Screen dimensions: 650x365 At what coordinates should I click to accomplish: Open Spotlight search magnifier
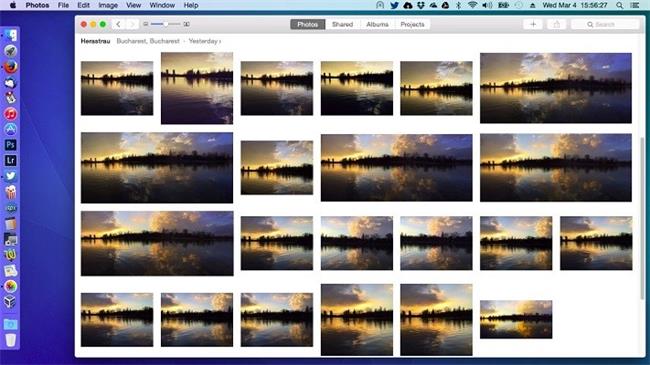619,5
